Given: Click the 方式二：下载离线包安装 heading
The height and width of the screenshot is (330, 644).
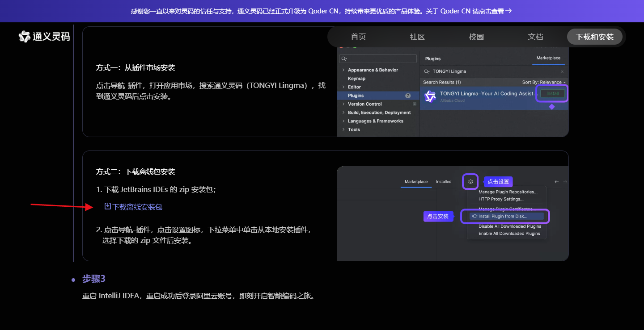Looking at the screenshot, I should 136,172.
